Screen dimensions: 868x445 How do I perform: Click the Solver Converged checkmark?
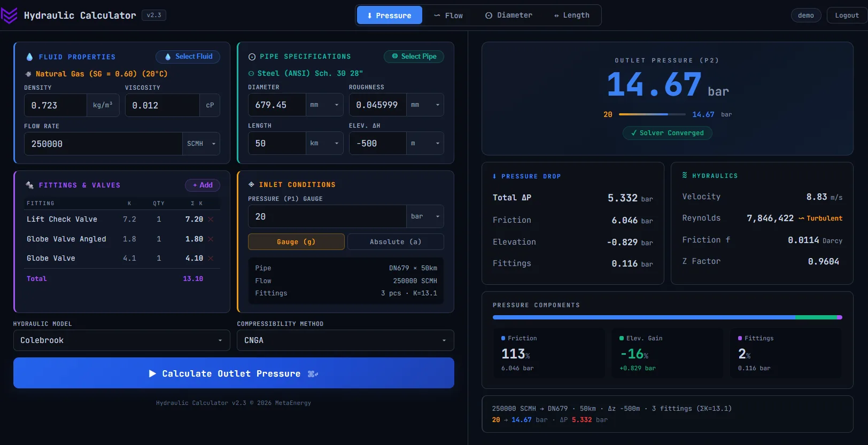[x=634, y=133]
